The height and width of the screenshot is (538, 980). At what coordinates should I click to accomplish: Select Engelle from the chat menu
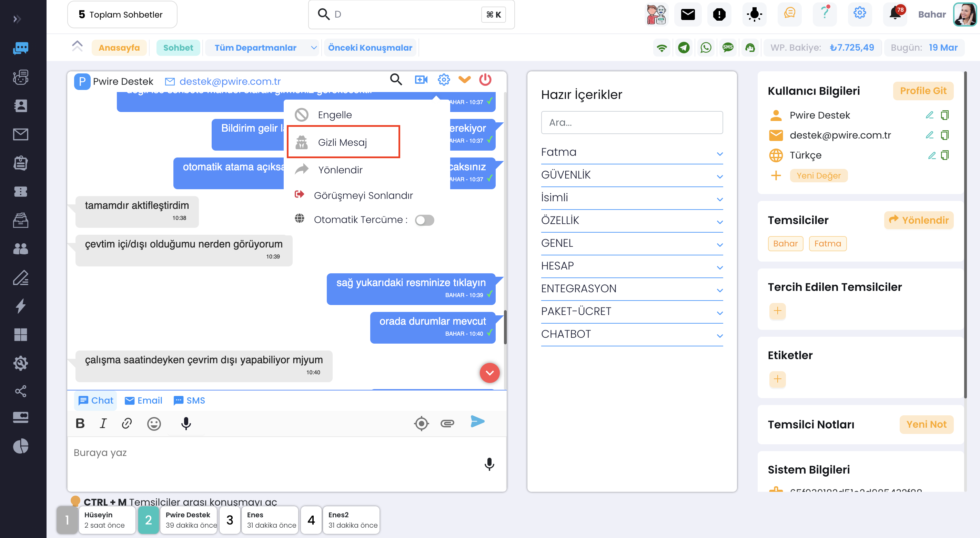pyautogui.click(x=334, y=114)
